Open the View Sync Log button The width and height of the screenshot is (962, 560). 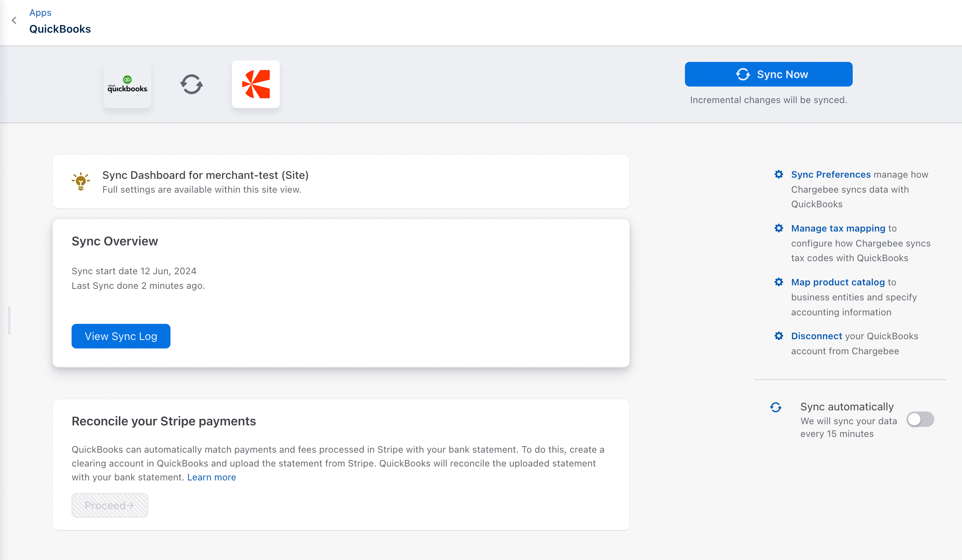[x=121, y=336]
